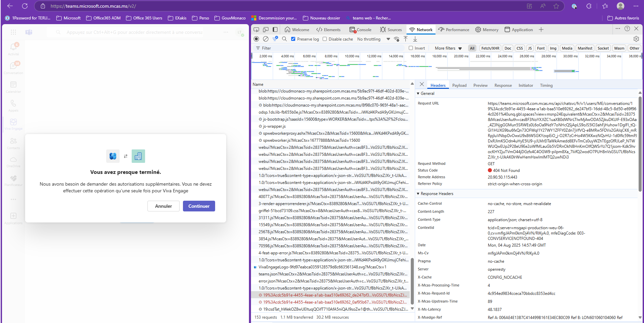Open the No throttling dropdown
This screenshot has width=644, height=323.
click(373, 39)
